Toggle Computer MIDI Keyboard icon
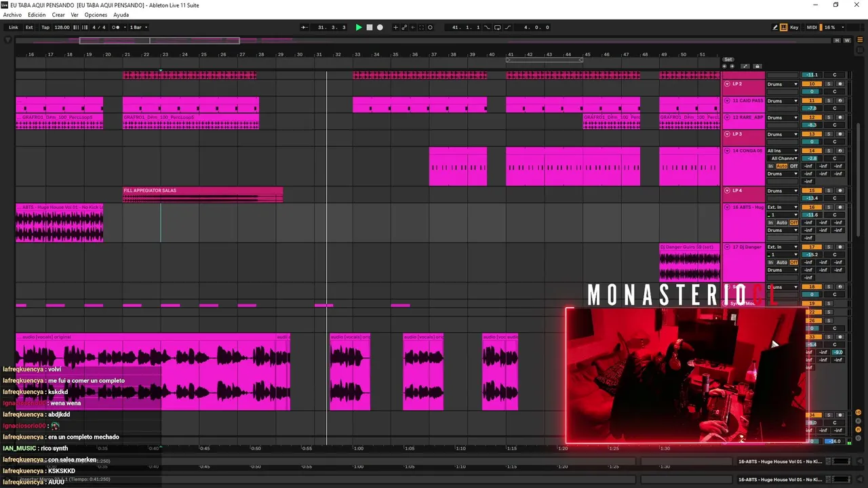Screen dimensions: 868x488 pos(784,27)
